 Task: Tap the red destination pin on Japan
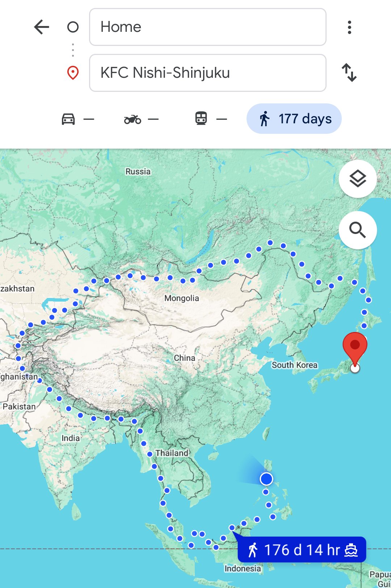(355, 349)
